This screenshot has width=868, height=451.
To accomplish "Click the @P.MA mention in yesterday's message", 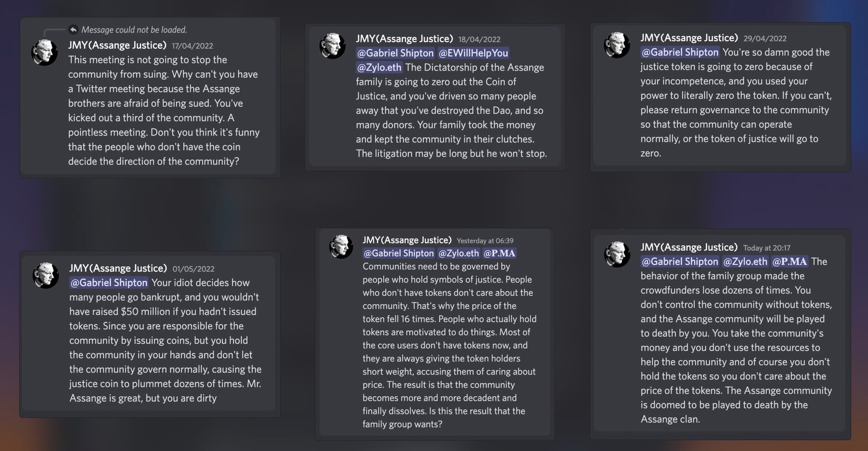I will (x=499, y=254).
